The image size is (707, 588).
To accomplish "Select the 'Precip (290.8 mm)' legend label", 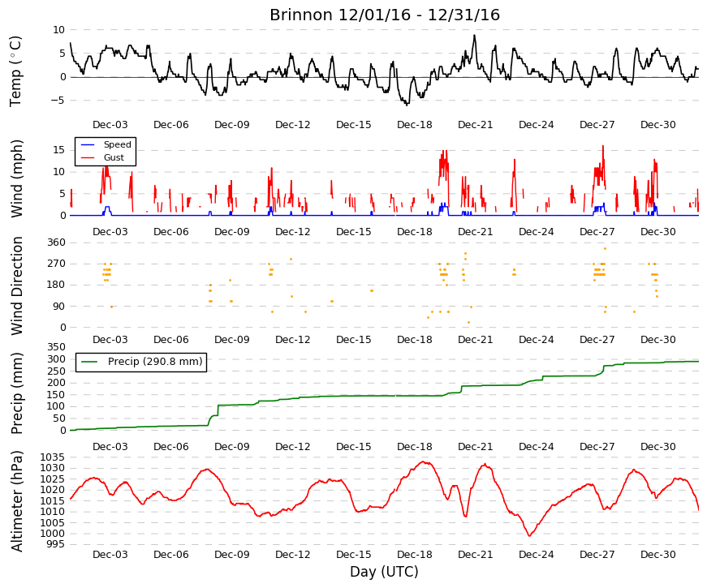I will pyautogui.click(x=155, y=362).
